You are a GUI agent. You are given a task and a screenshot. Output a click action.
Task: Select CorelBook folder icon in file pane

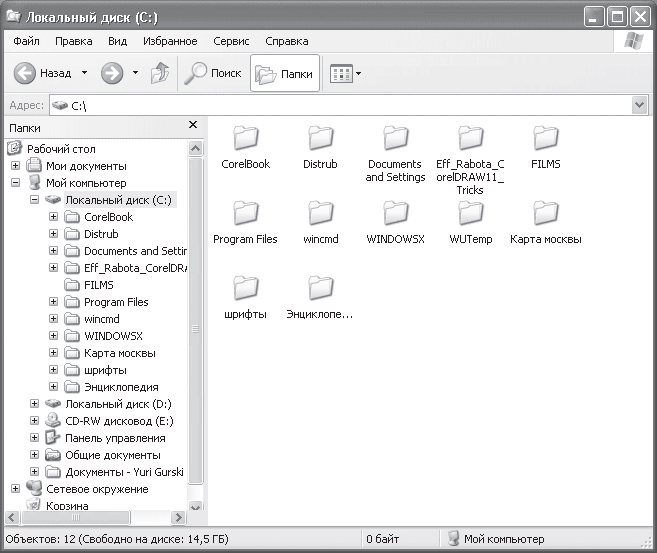coord(246,138)
